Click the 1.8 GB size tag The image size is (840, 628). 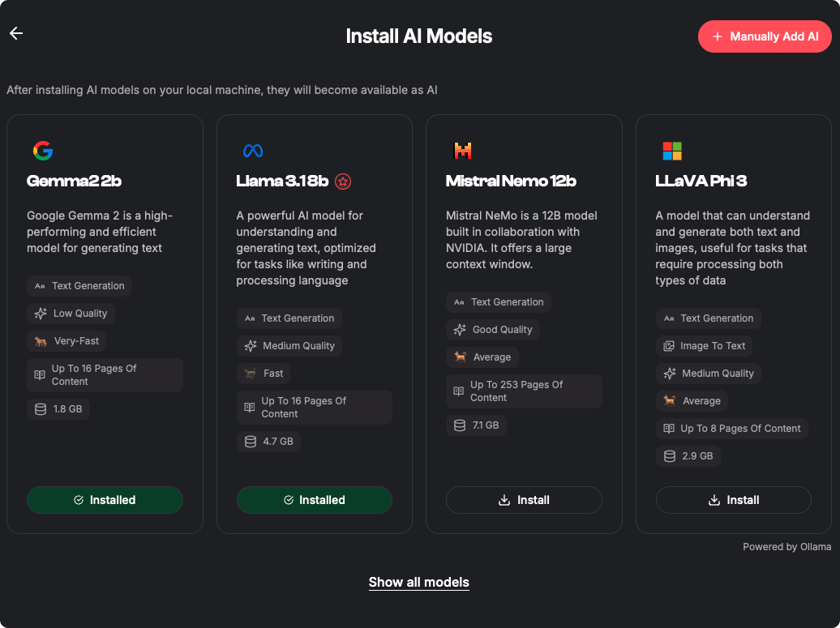58,409
